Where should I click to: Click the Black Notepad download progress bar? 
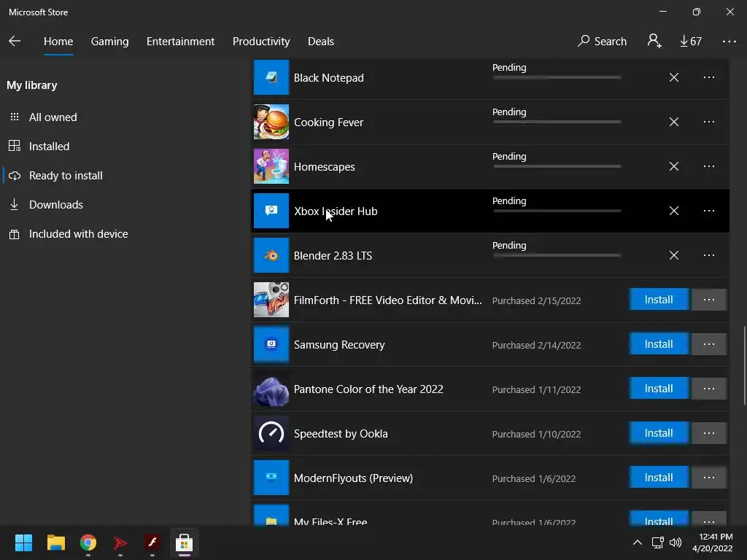click(557, 77)
